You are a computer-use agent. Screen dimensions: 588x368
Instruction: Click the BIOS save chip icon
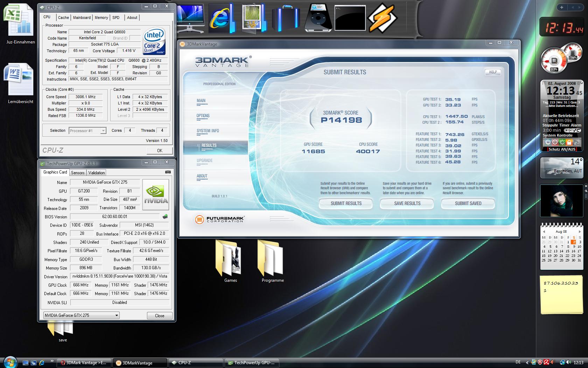[165, 217]
